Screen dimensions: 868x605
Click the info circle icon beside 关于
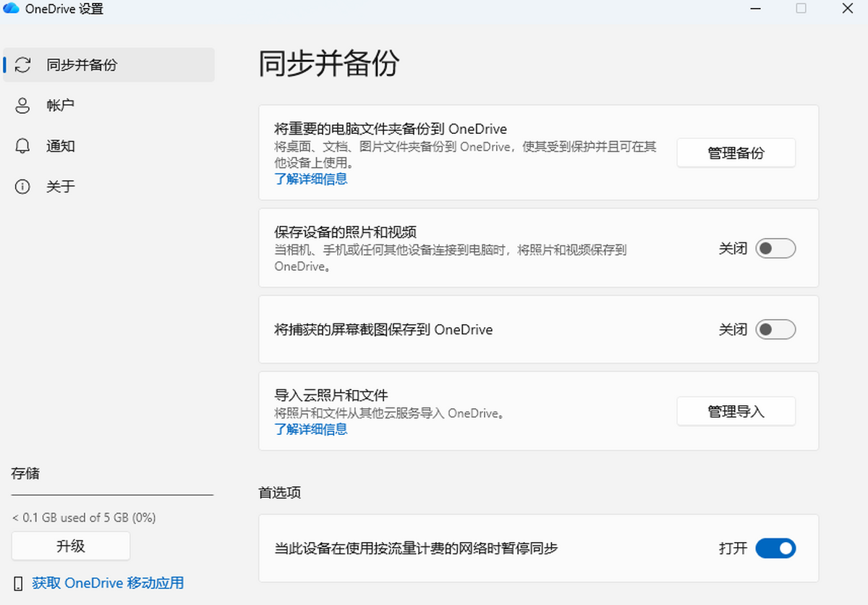tap(23, 187)
